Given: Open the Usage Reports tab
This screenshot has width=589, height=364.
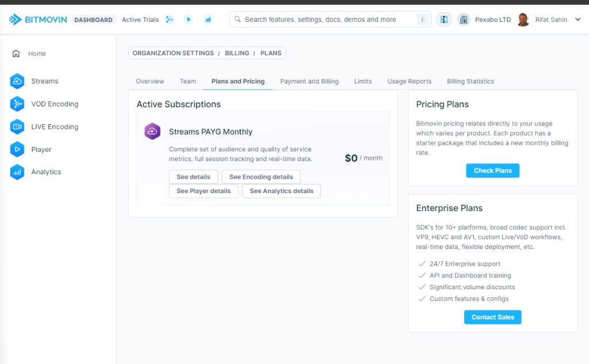Looking at the screenshot, I should tap(410, 81).
